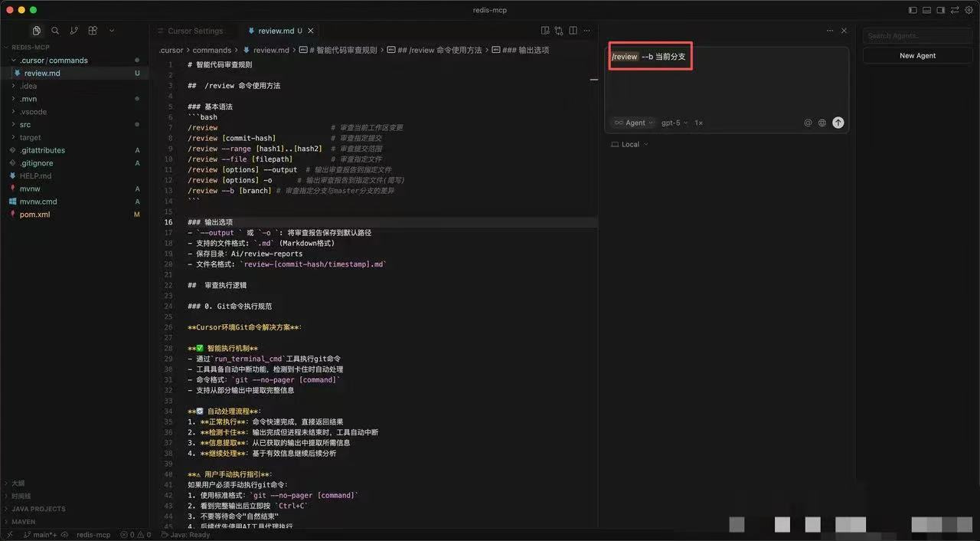Screen dimensions: 980x541
Task: Click the send arrow button in chat
Action: click(838, 123)
